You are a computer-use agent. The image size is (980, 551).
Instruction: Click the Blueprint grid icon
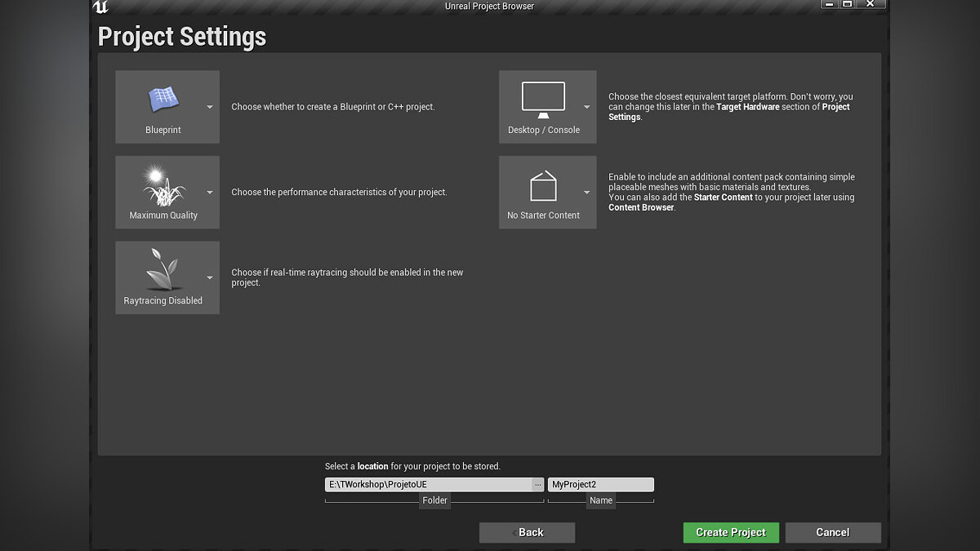[163, 100]
